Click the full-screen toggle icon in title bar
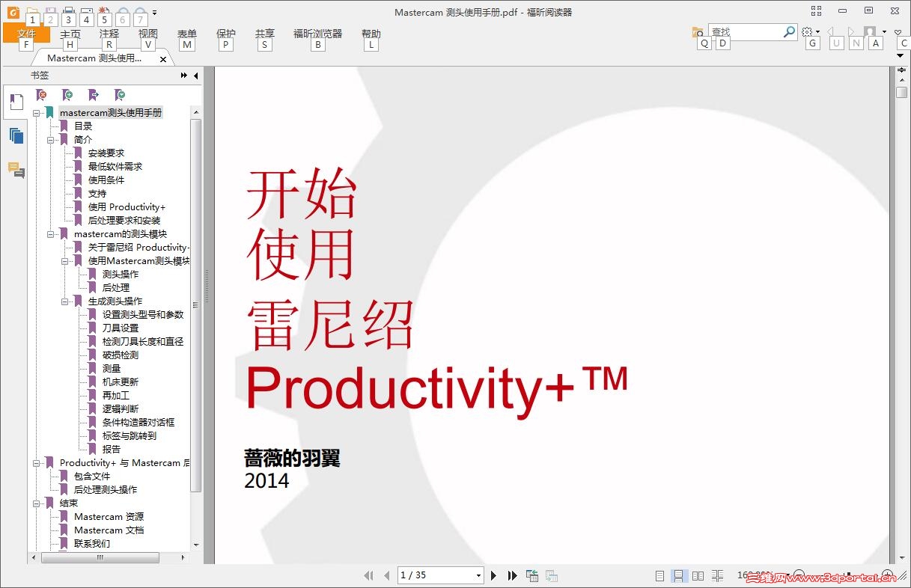 (x=816, y=10)
